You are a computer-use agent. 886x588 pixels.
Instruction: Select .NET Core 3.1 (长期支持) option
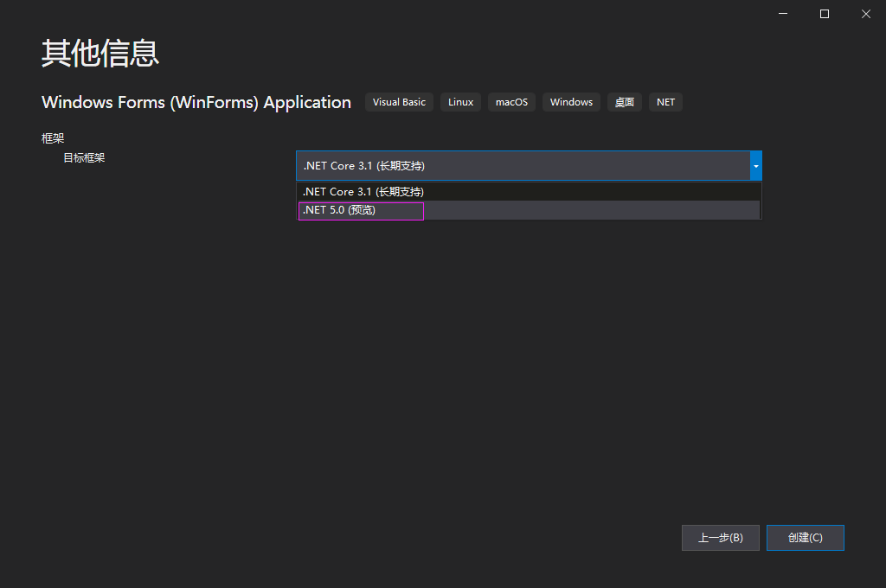click(x=363, y=191)
